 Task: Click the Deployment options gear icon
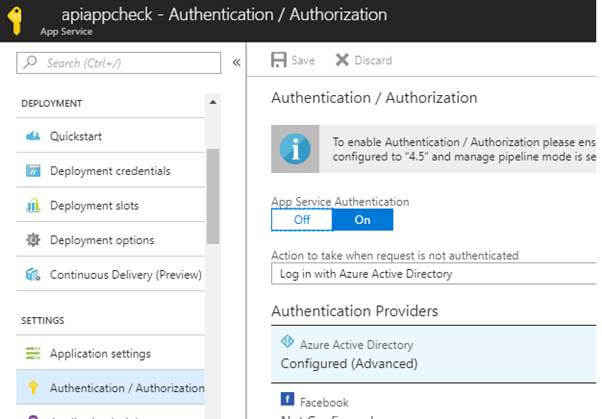pos(33,240)
